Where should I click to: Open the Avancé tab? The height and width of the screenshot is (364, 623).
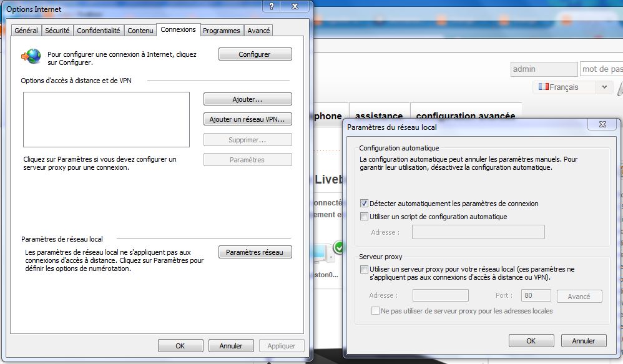tap(258, 31)
